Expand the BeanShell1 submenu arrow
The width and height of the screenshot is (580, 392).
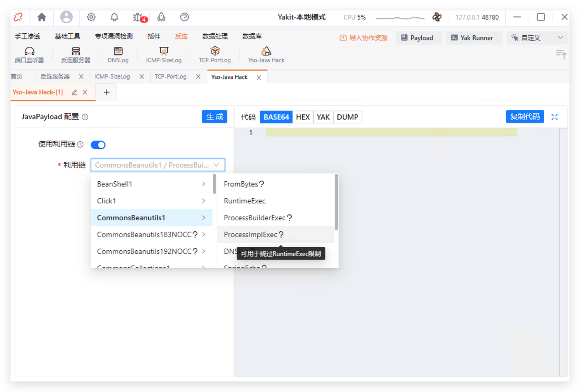coord(204,184)
